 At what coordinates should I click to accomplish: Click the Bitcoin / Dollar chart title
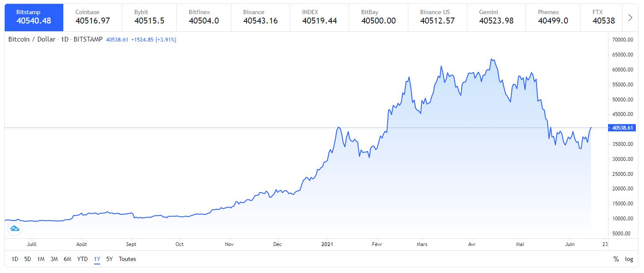click(x=32, y=39)
